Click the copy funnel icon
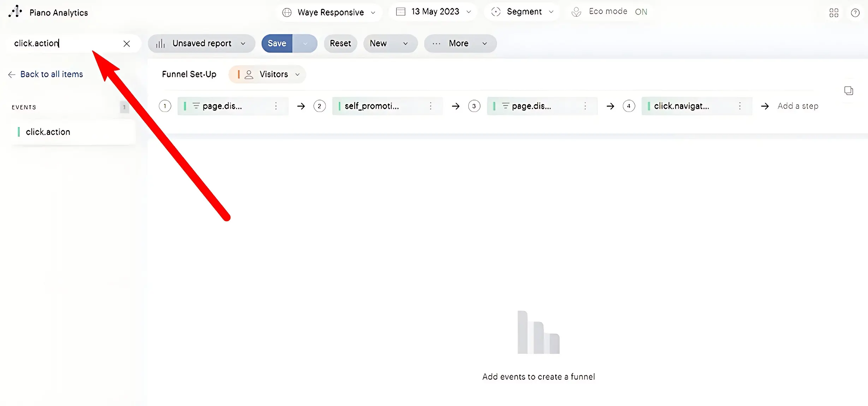The width and height of the screenshot is (868, 406). [x=849, y=91]
